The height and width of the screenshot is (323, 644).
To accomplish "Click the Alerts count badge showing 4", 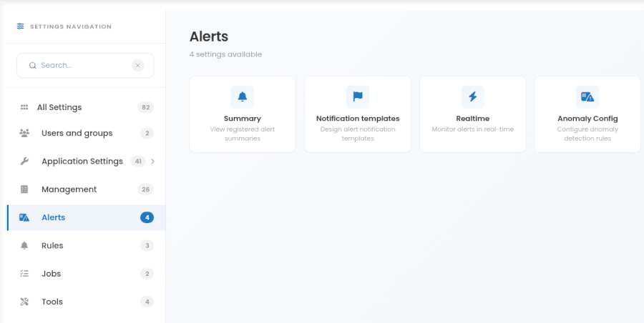I will coord(147,217).
